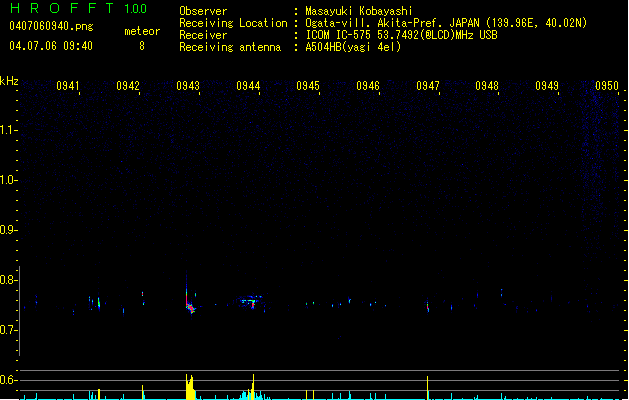
Task: Click the Receiving antenna field label
Action: point(230,47)
